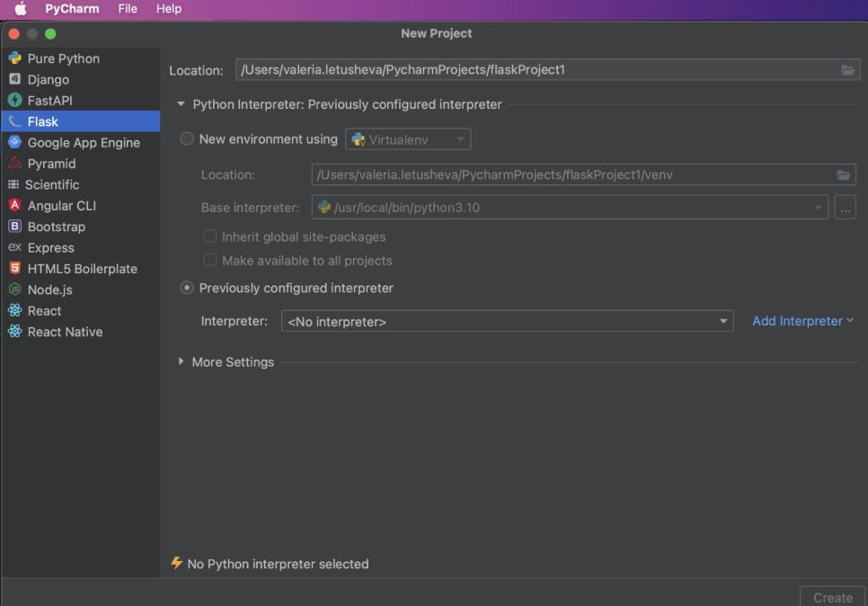Open the Help menu
Image resolution: width=868 pixels, height=606 pixels.
(169, 9)
